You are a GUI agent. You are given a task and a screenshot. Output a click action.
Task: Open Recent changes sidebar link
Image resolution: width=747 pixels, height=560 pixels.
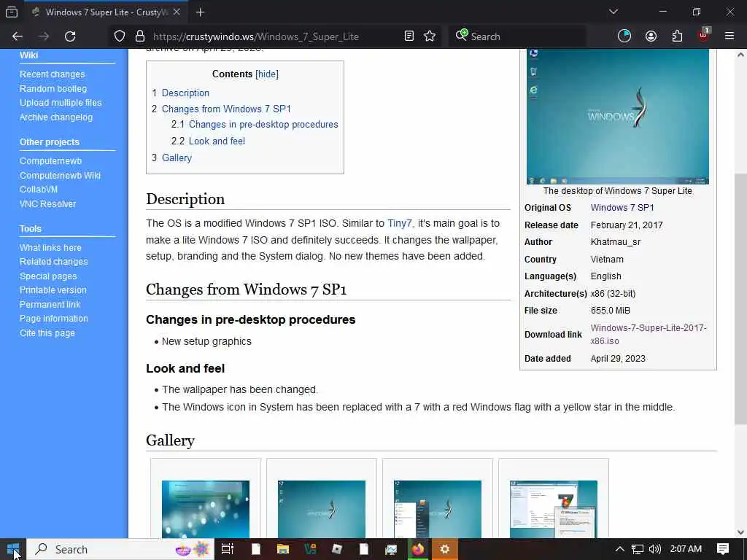coord(53,74)
